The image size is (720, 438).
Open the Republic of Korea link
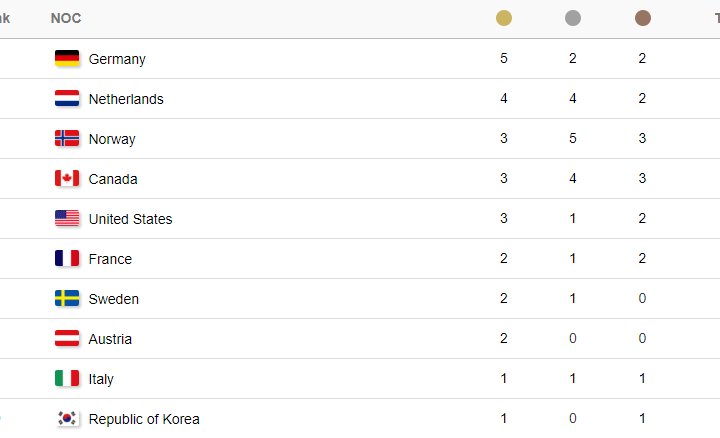[x=144, y=419]
